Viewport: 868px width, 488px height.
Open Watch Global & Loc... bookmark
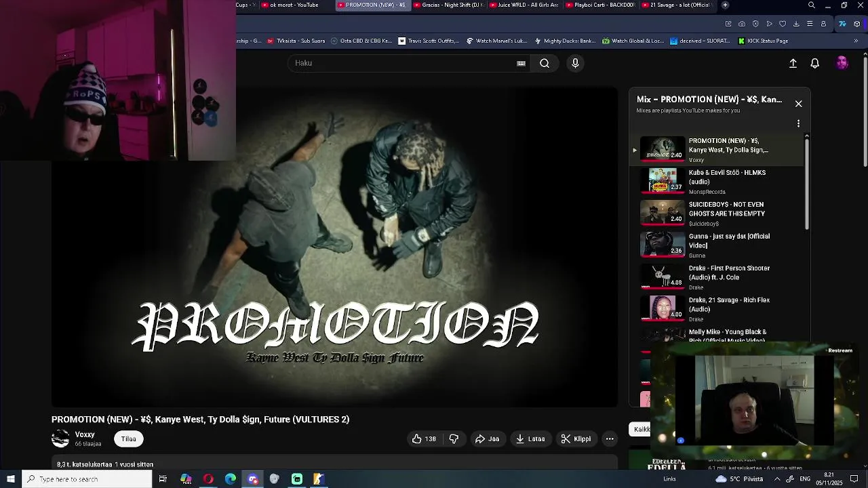(633, 41)
